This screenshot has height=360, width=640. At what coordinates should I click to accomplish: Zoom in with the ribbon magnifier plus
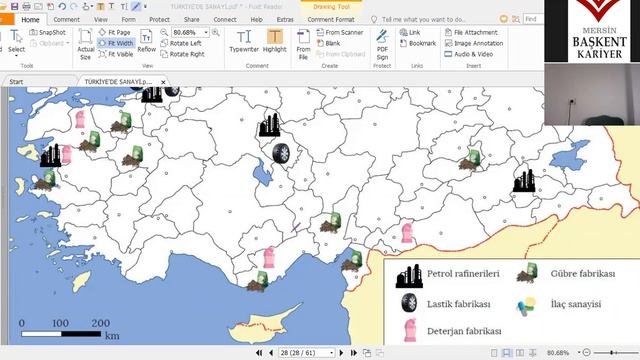click(216, 32)
